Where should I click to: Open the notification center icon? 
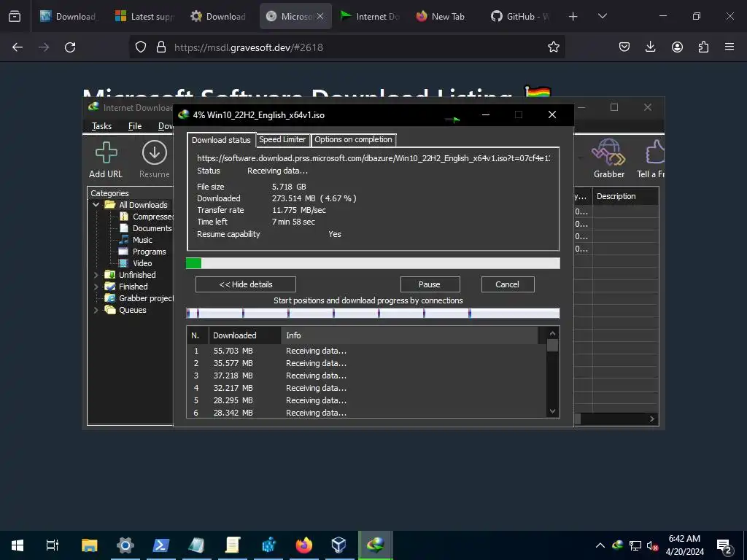tap(724, 546)
